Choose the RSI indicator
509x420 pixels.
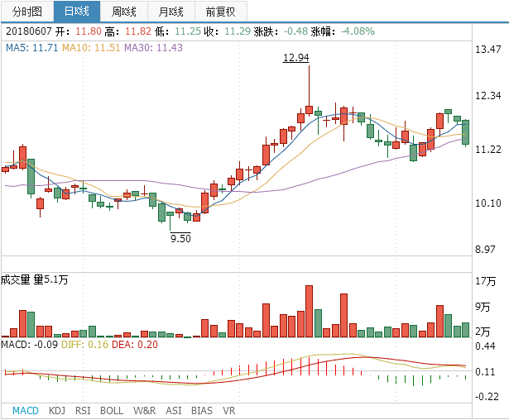83,411
